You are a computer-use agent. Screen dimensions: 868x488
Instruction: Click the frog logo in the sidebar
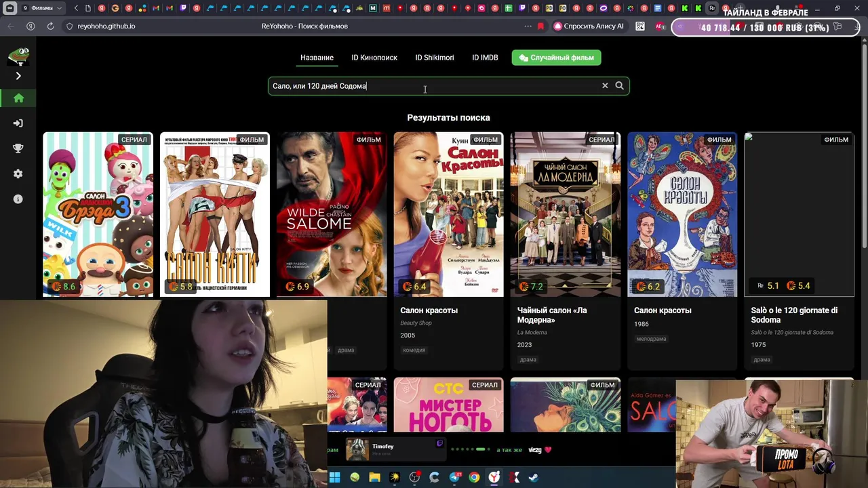(18, 56)
